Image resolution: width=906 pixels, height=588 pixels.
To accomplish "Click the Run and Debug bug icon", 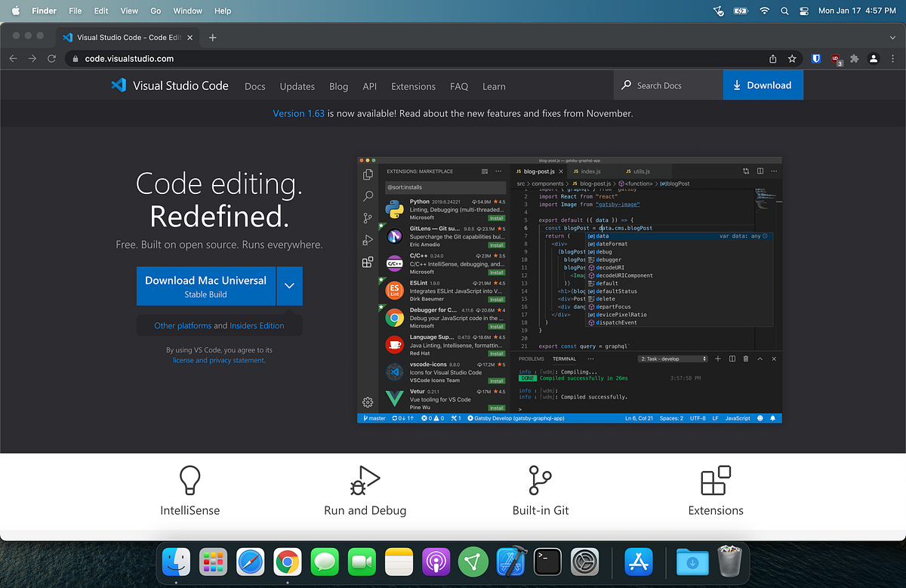I will click(365, 480).
